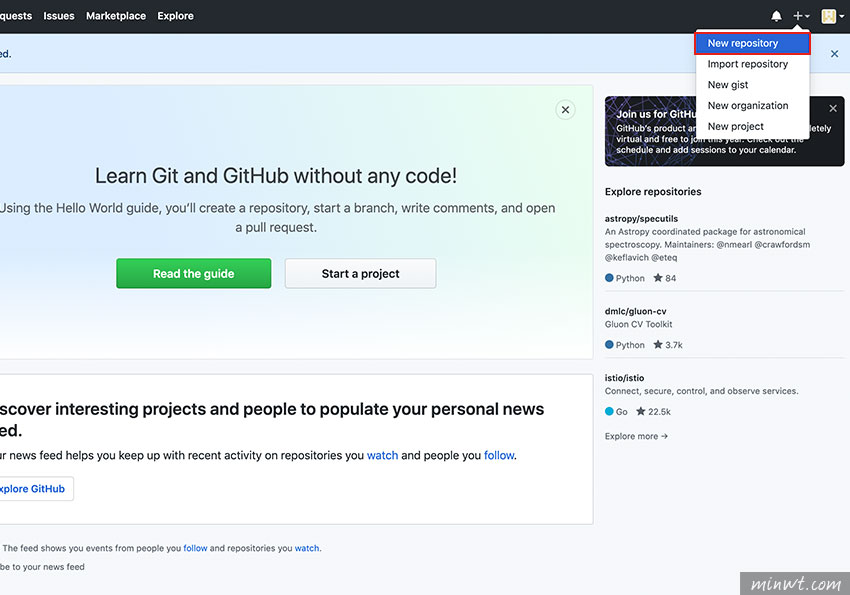This screenshot has height=595, width=850.
Task: Open the astropy/specutils repository link
Action: point(641,219)
